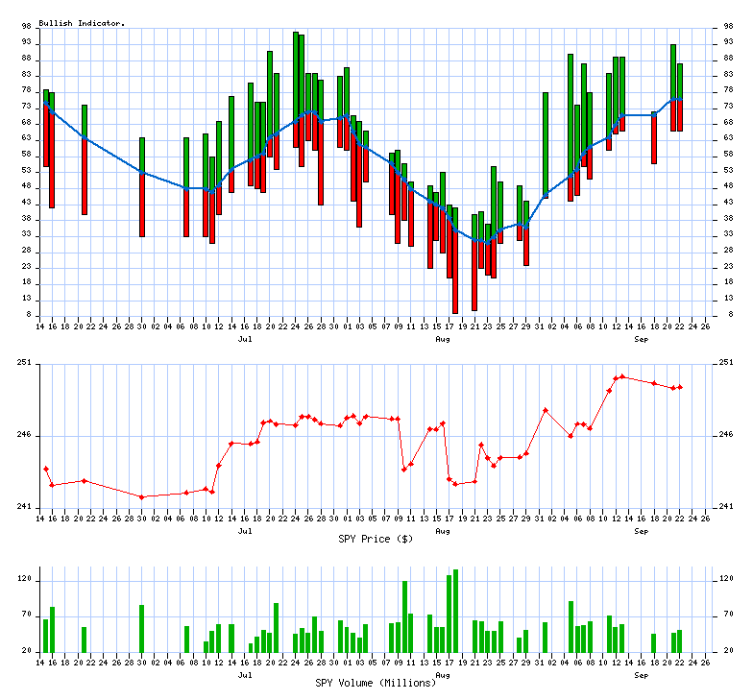Click the "241" label on price chart's right axis
This screenshot has height=700, width=753.
pos(728,507)
